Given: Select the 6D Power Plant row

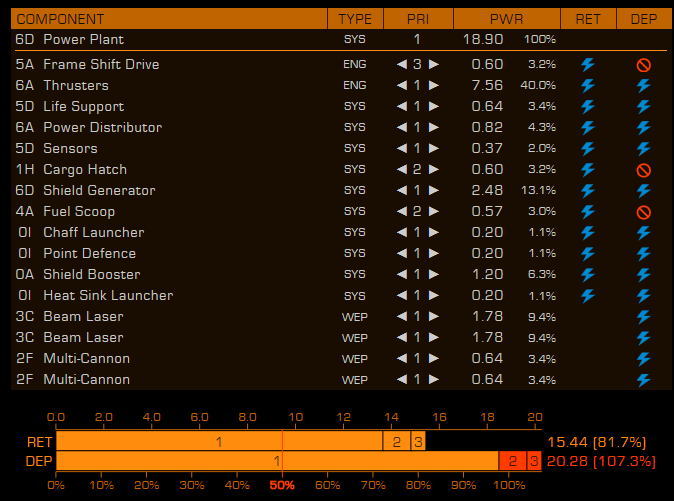Looking at the screenshot, I should [341, 40].
